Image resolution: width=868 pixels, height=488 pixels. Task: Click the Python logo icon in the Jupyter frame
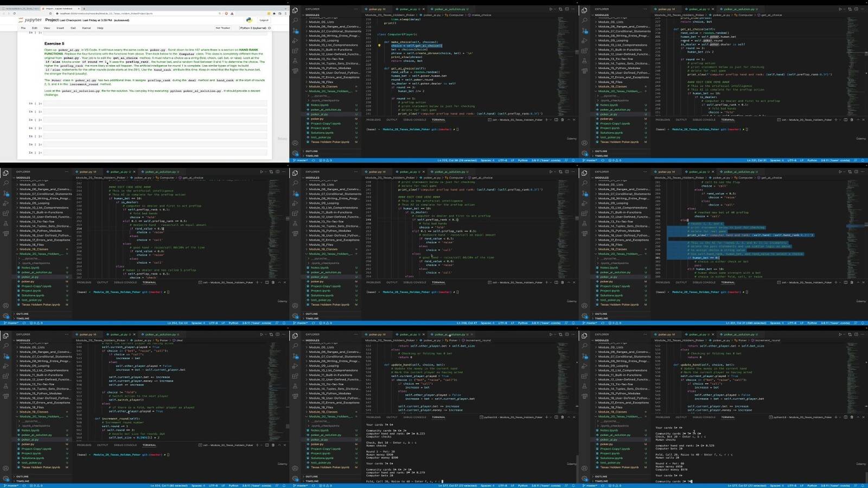(x=249, y=20)
